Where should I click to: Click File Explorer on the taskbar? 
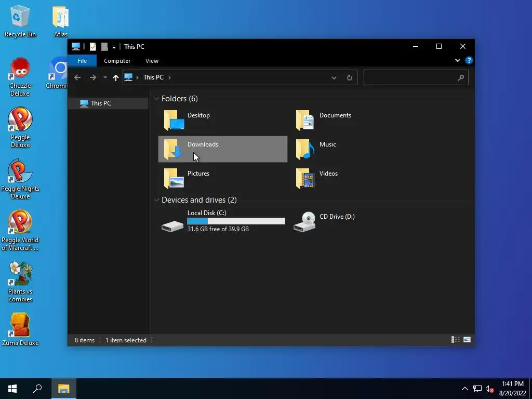coord(63,389)
